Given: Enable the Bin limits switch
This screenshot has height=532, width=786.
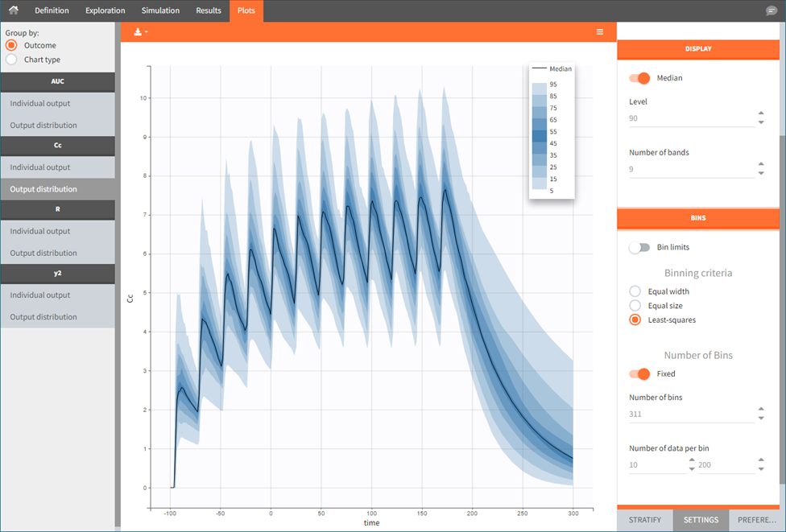Looking at the screenshot, I should [639, 247].
